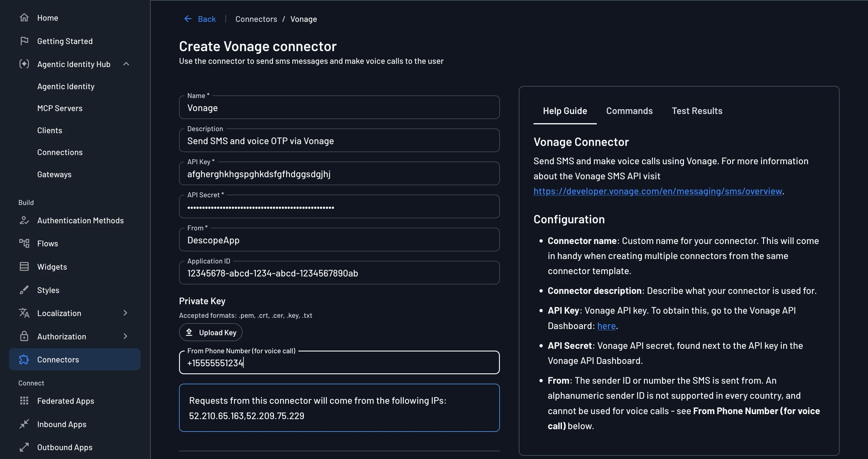Click the 'here' Vonage Dashboard link

606,326
